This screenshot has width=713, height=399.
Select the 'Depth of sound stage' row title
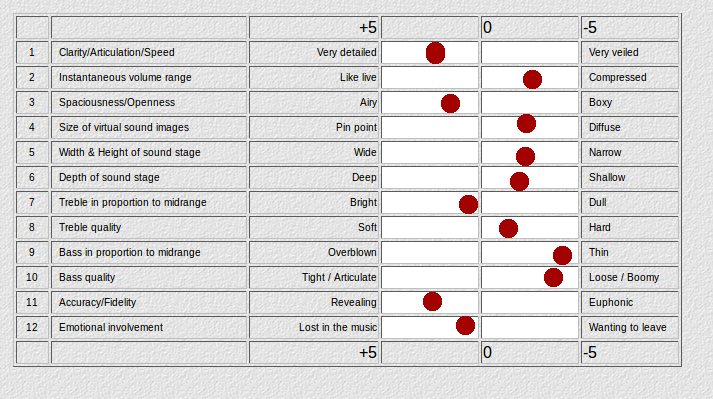[x=109, y=177]
